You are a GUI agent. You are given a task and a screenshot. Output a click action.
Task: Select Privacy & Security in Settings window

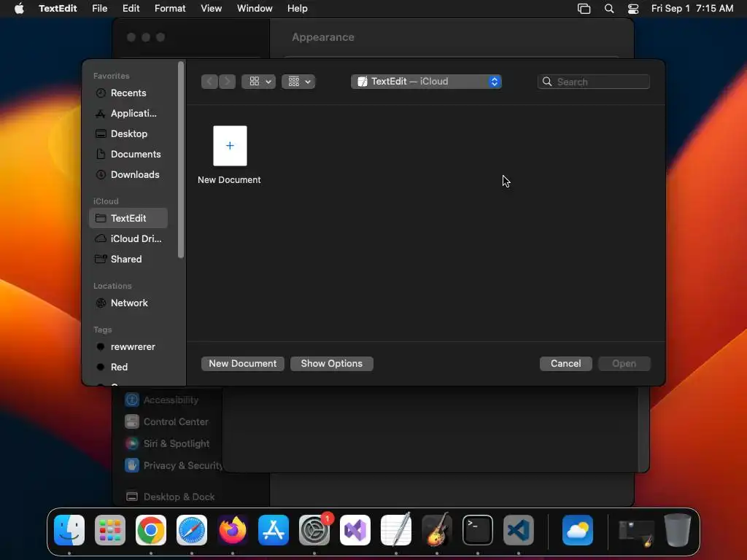174,466
